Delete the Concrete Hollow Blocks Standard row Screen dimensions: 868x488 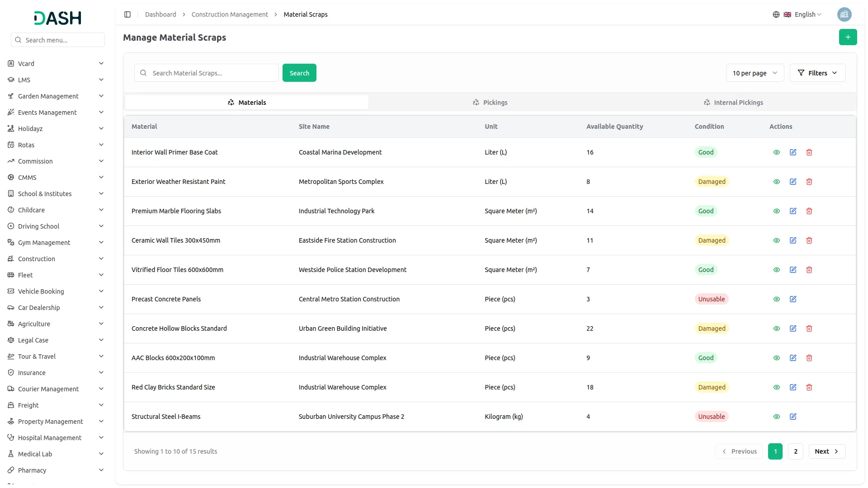[809, 328]
